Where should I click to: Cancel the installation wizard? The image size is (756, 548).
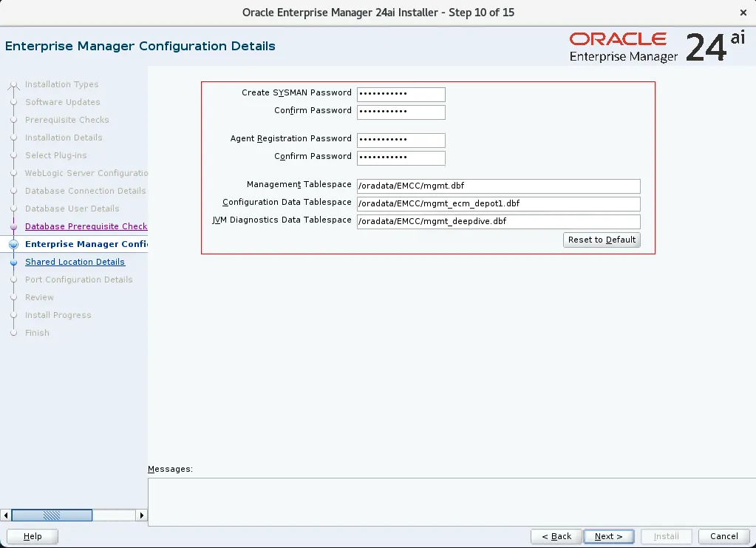(x=723, y=536)
